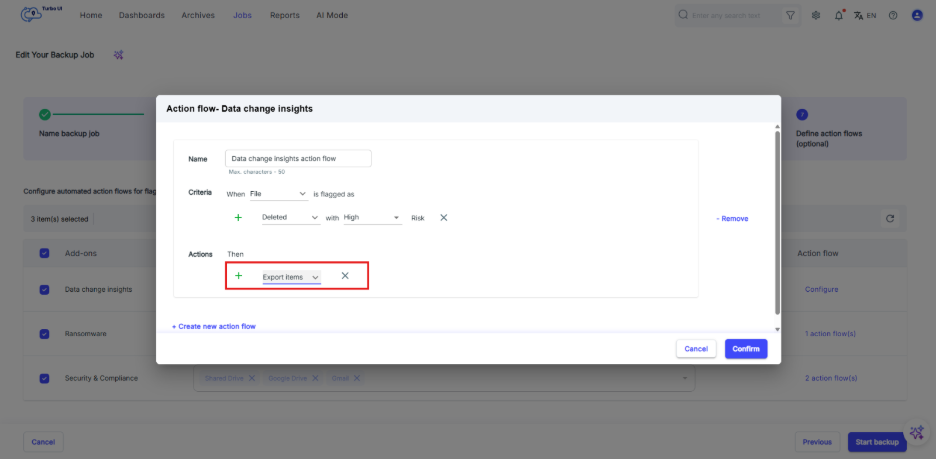
Task: Click the action flow Name field
Action: (298, 158)
